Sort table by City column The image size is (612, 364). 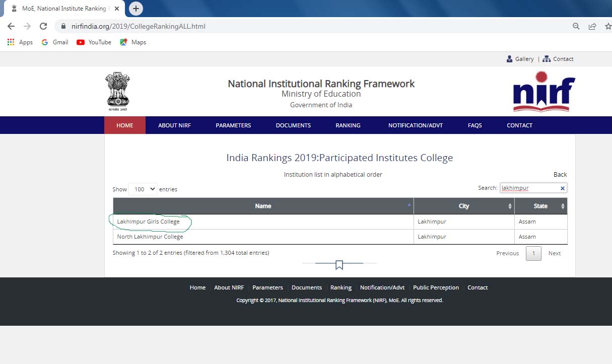pos(463,206)
